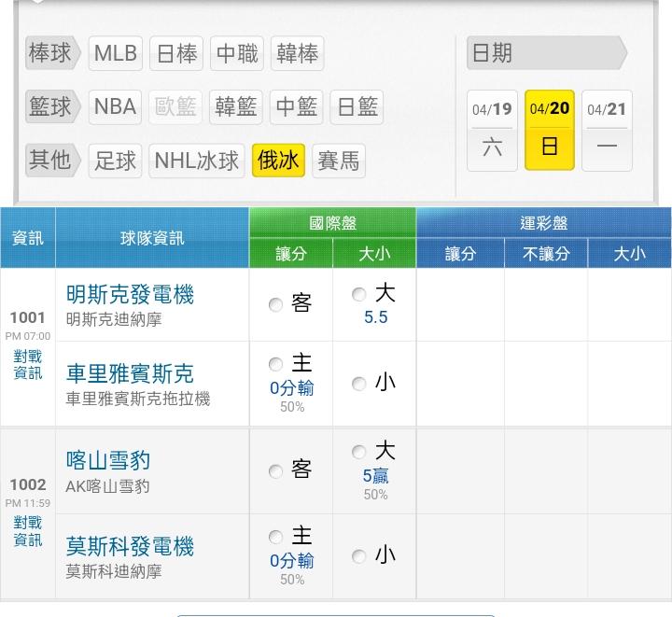This screenshot has width=672, height=617.
Task: Switch to the 中職 baseball tab
Action: pos(237,54)
